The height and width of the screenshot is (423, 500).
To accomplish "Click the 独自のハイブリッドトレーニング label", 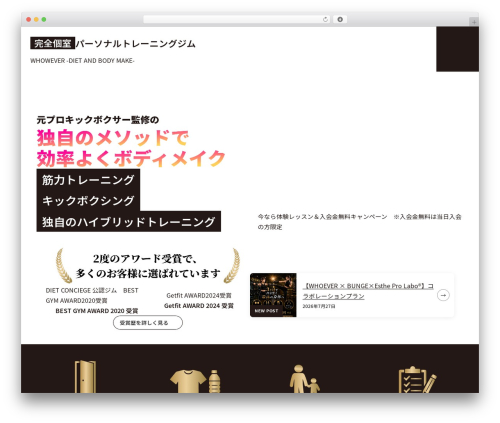I will point(129,222).
